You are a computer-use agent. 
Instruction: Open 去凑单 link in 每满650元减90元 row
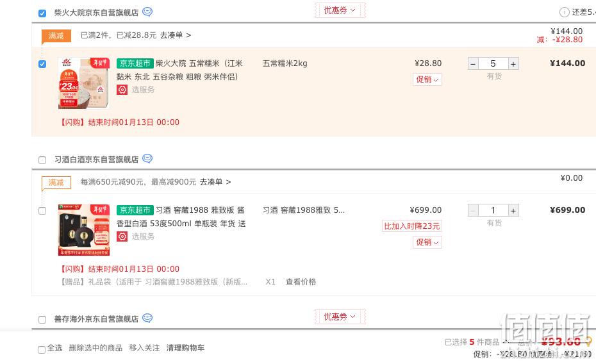[215, 182]
